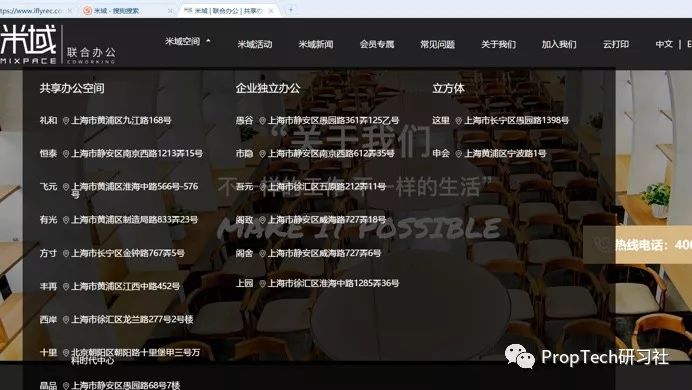692x390 pixels.
Task: Go to 会员专属 page
Action: coord(376,44)
